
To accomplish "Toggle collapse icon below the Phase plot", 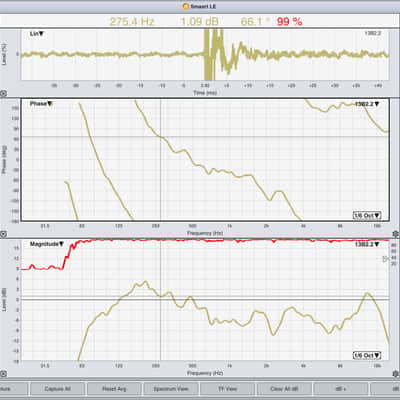I will 3,234.
